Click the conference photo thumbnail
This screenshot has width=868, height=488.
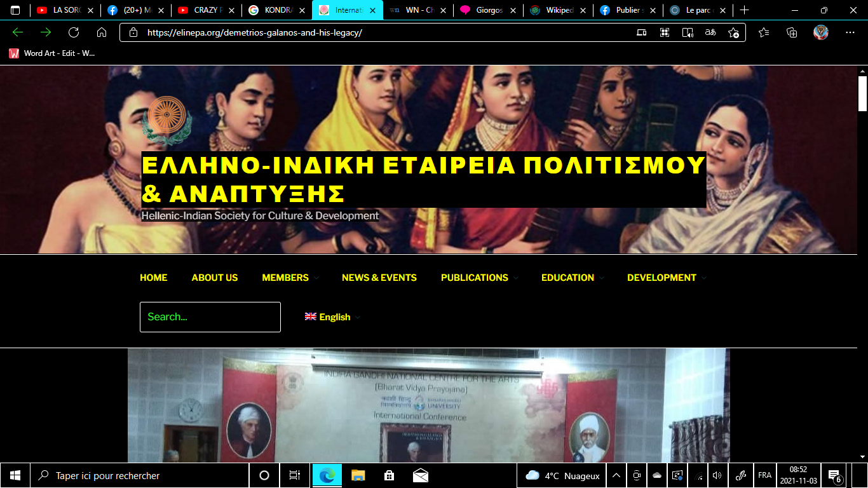coord(429,405)
